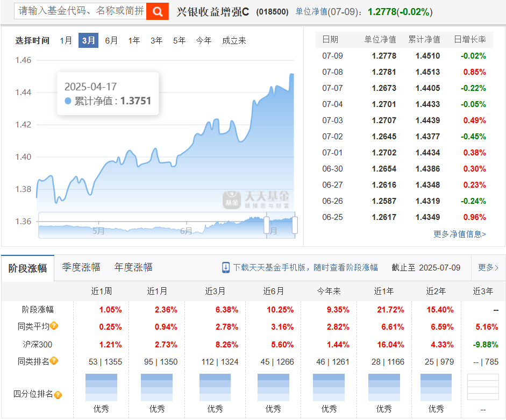This screenshot has width=506, height=420.
Task: Click the 06-26 date row
Action: 404,201
